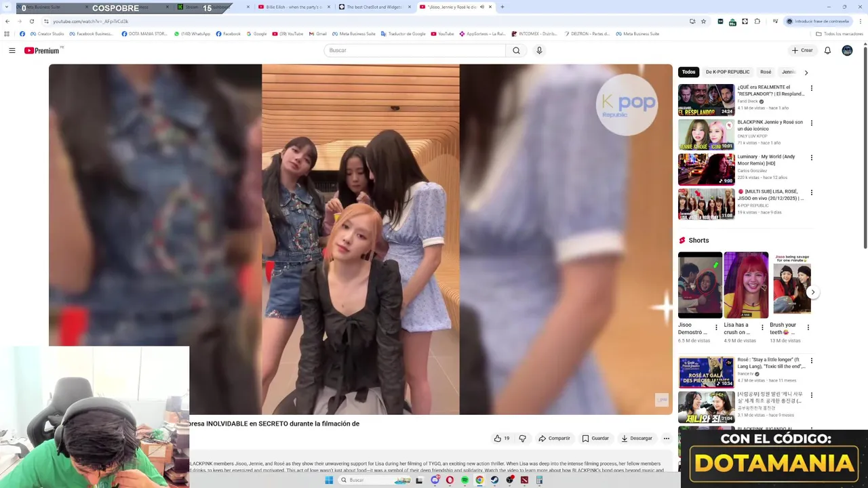
Task: Mute the playing Jisoo, Jennie y Rosé tab audio icon
Action: coord(481,7)
